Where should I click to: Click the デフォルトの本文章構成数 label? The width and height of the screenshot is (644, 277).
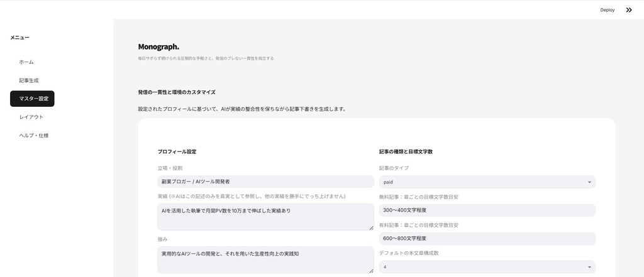pos(409,253)
